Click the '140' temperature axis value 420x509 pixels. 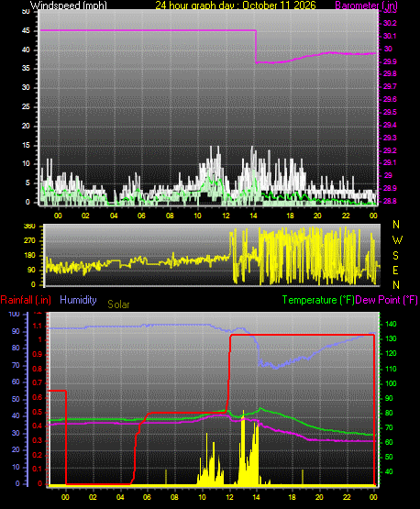[391, 324]
